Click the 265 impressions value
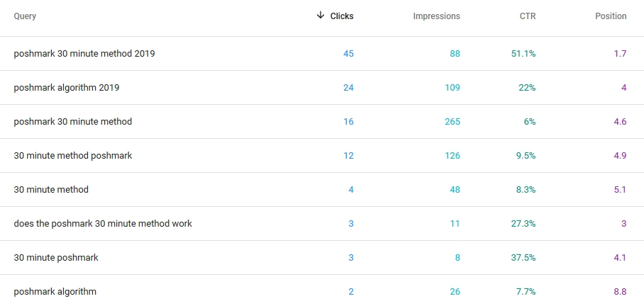The image size is (644, 306). [x=453, y=121]
